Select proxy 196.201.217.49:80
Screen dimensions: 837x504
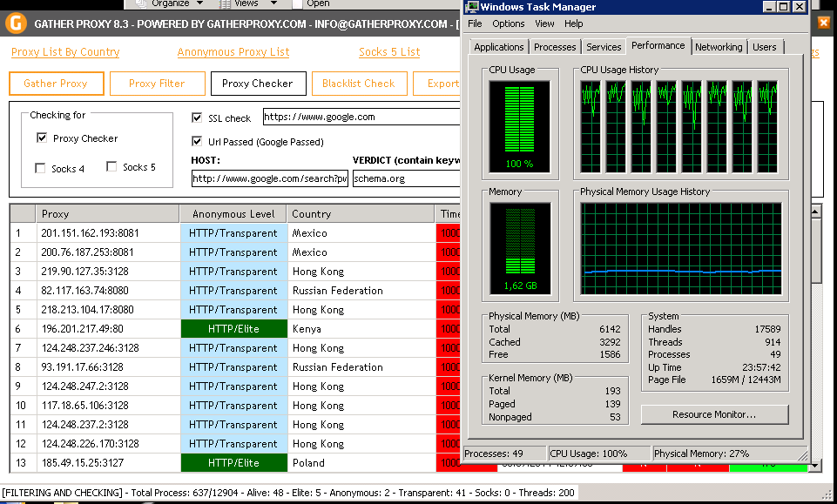click(82, 329)
